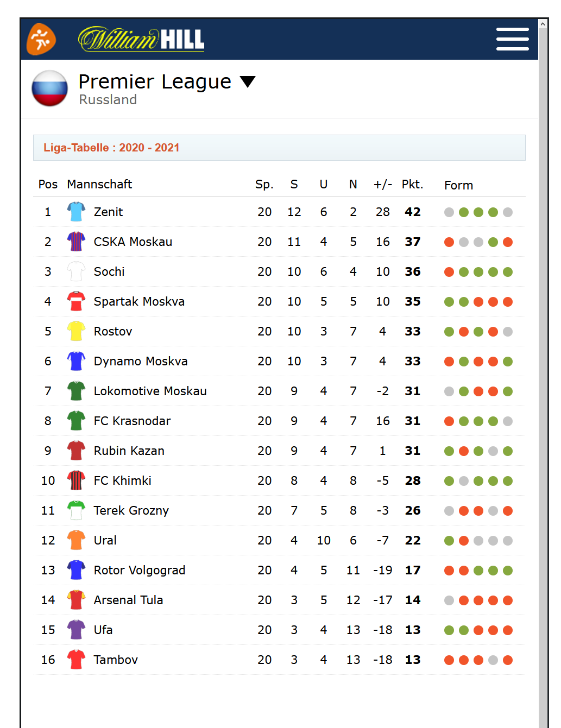Click Rostov's yellow jersey icon
The image size is (561, 728).
click(x=76, y=331)
